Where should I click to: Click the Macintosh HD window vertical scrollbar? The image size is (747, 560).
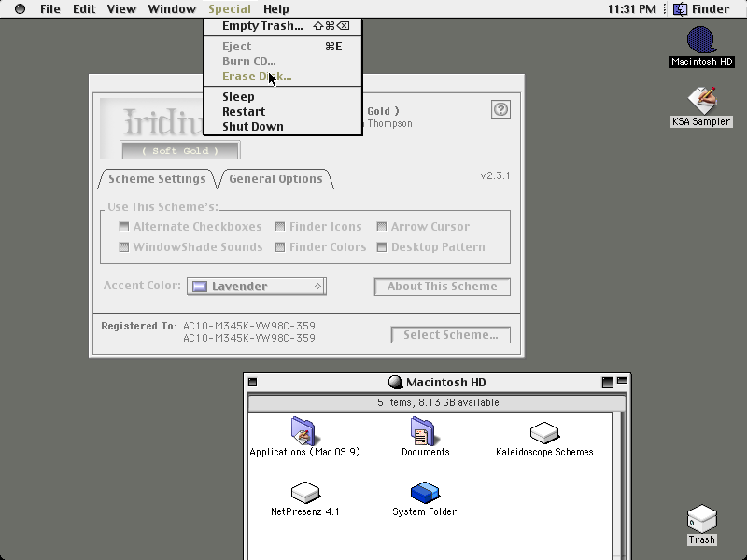617,485
